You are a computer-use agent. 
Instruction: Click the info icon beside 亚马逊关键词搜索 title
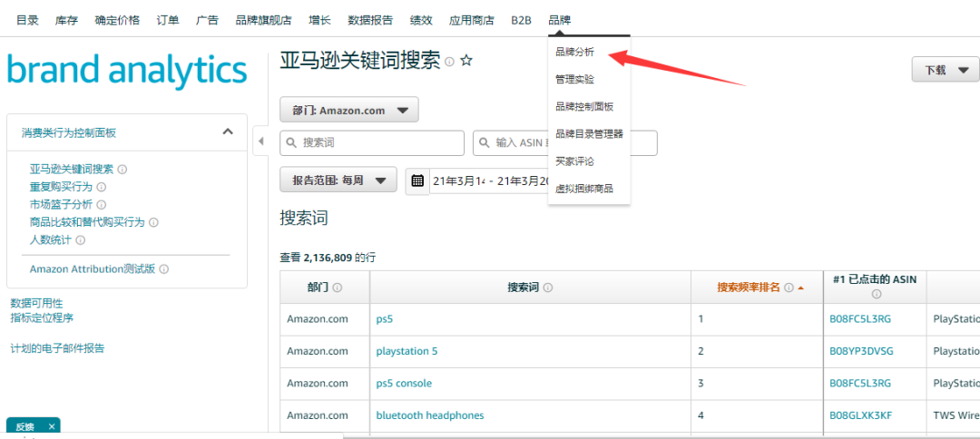(449, 61)
